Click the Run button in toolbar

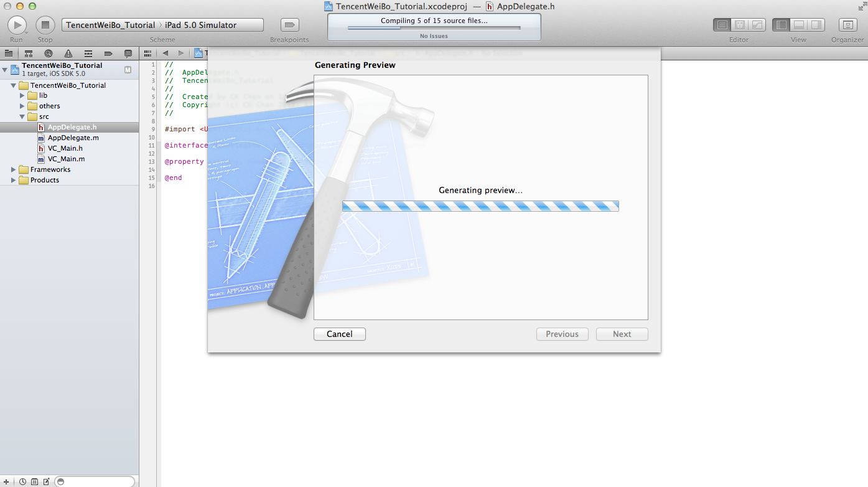click(17, 25)
